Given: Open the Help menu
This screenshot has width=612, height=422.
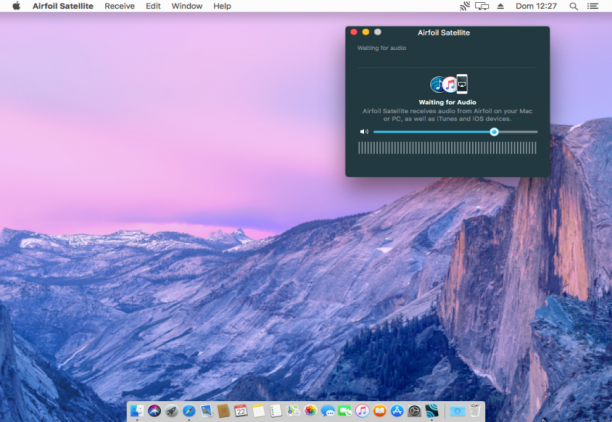Looking at the screenshot, I should 222,6.
